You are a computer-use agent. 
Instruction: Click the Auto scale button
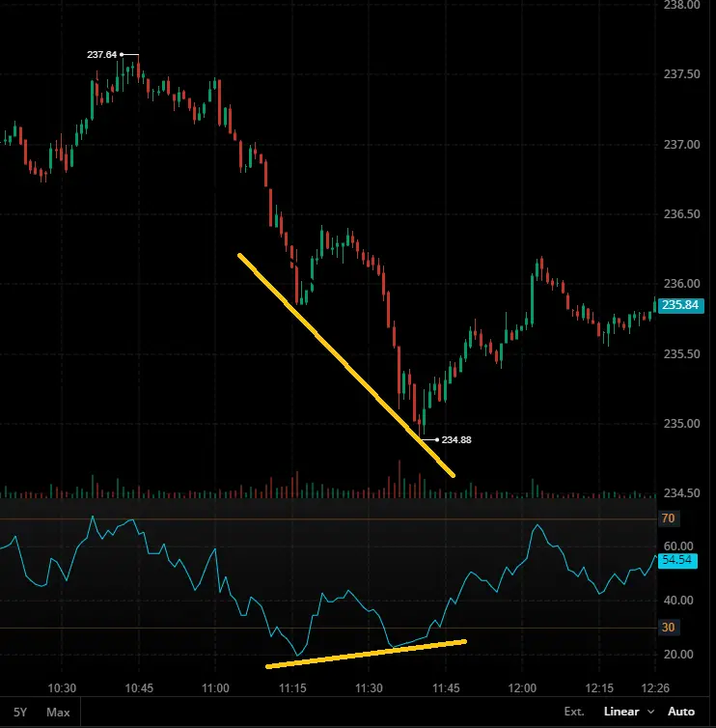680,712
